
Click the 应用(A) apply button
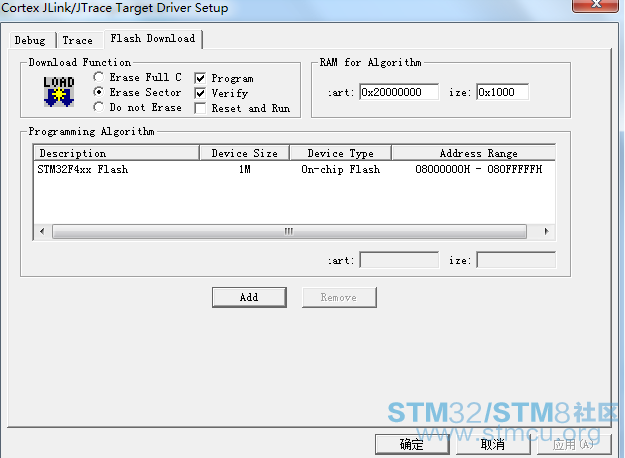[574, 444]
